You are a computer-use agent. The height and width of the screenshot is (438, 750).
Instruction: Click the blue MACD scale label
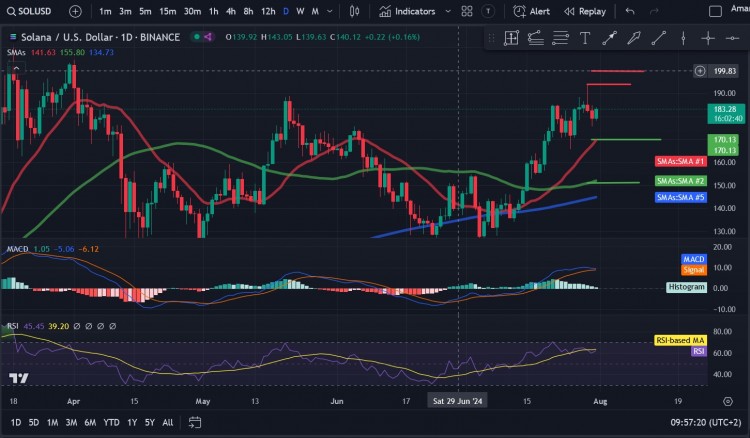(x=694, y=259)
